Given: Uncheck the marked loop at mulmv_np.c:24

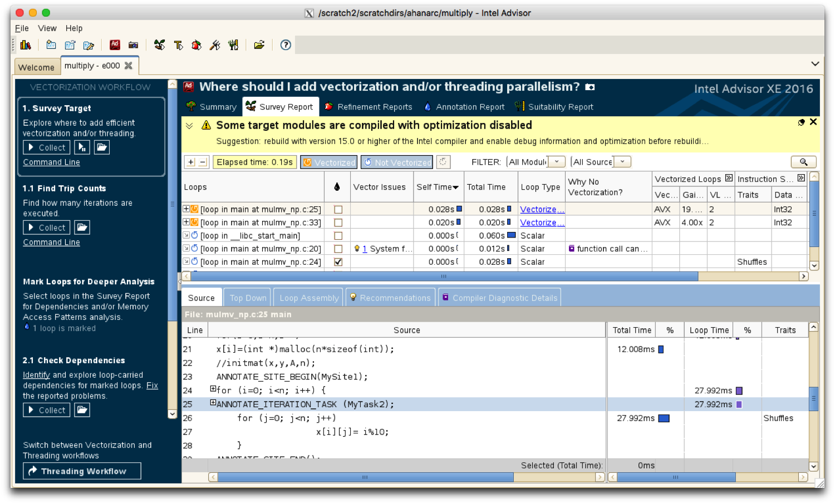Looking at the screenshot, I should (x=338, y=262).
